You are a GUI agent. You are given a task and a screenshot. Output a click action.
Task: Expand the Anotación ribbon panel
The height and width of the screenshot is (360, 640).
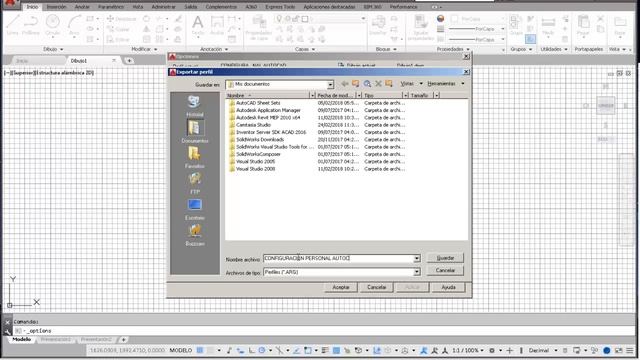(214, 49)
